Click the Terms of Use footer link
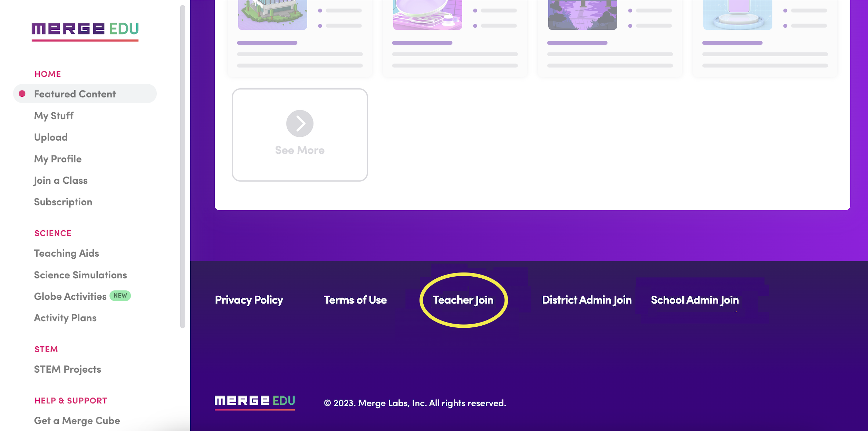 (355, 299)
